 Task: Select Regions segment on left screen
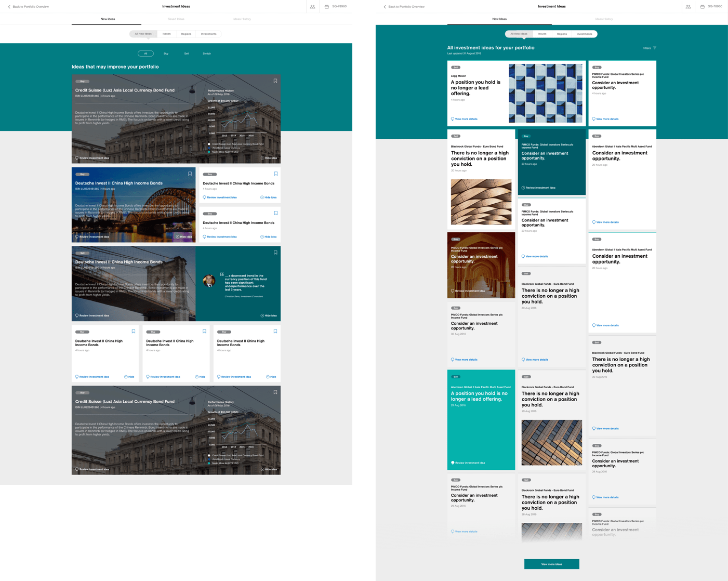(186, 34)
